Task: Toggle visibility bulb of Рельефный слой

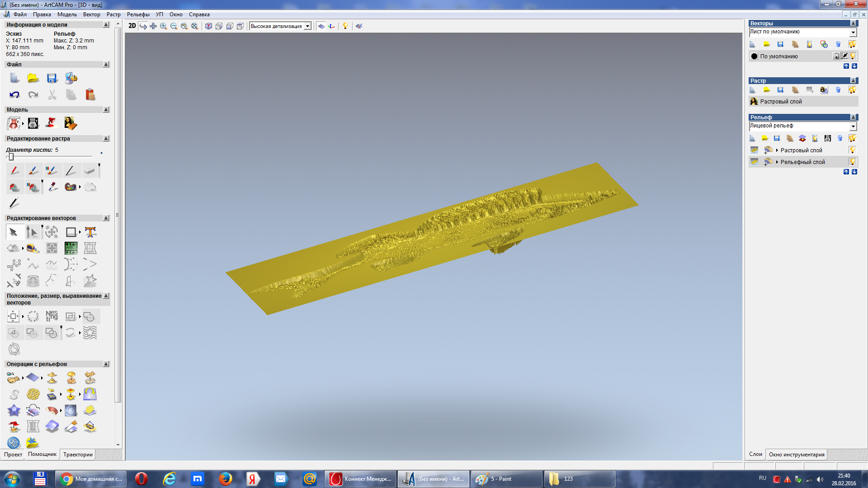Action: [x=852, y=162]
